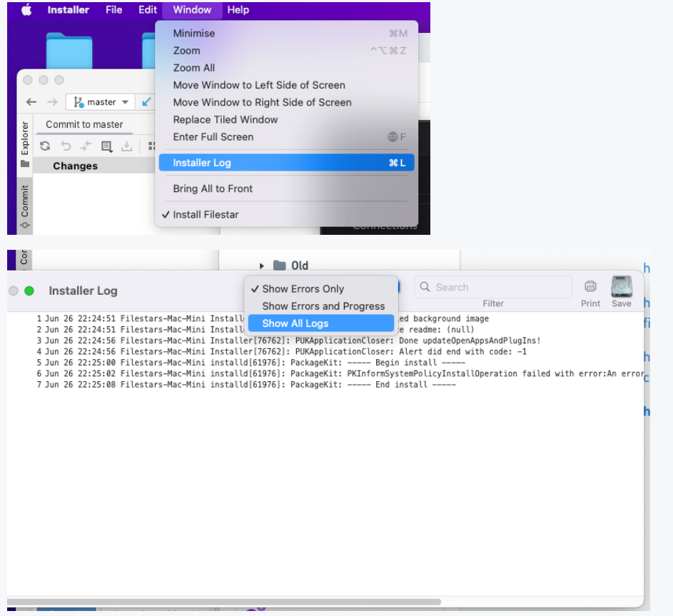Image resolution: width=673 pixels, height=616 pixels.
Task: Click the blue update arrow icon
Action: [146, 102]
